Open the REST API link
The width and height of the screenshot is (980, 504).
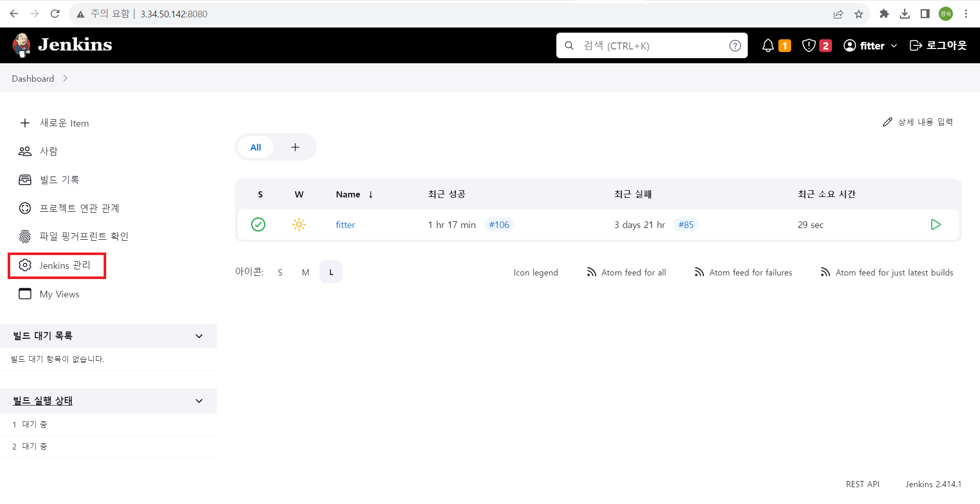click(x=863, y=484)
